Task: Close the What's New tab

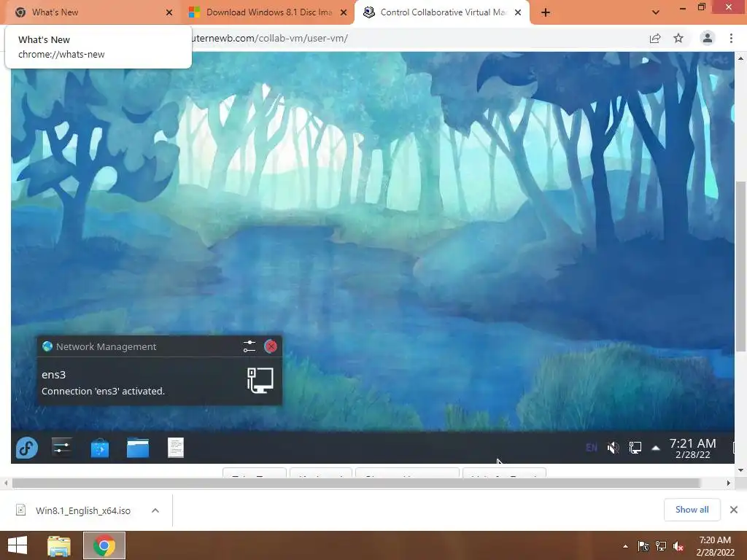Action: coord(169,12)
